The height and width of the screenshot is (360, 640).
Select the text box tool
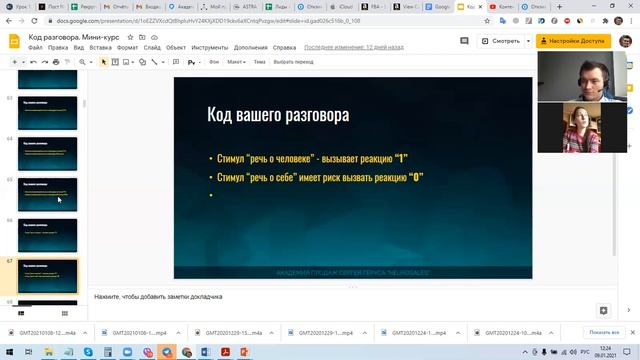tap(115, 62)
